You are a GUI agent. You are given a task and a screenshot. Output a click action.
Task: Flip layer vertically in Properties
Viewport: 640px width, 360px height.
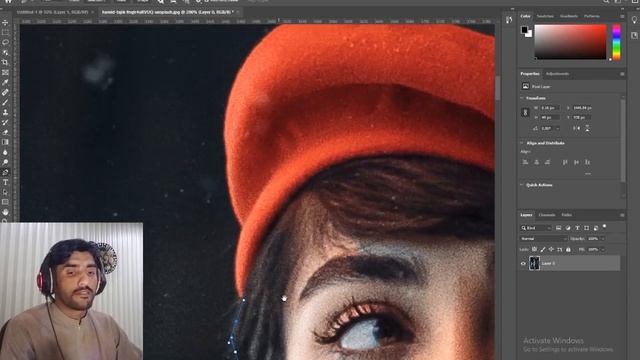(x=587, y=128)
